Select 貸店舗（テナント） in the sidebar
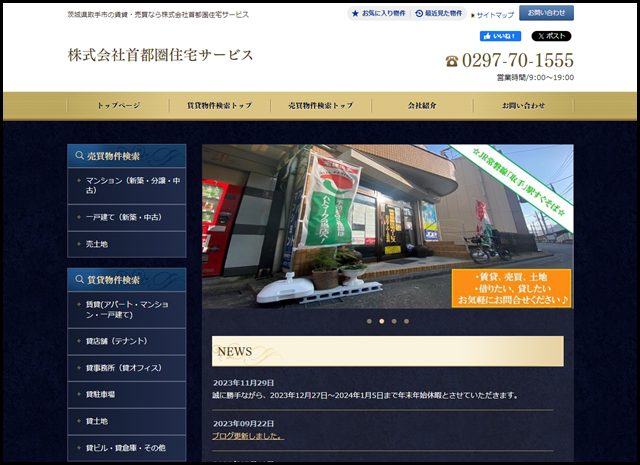The width and height of the screenshot is (640, 465). coord(127,341)
